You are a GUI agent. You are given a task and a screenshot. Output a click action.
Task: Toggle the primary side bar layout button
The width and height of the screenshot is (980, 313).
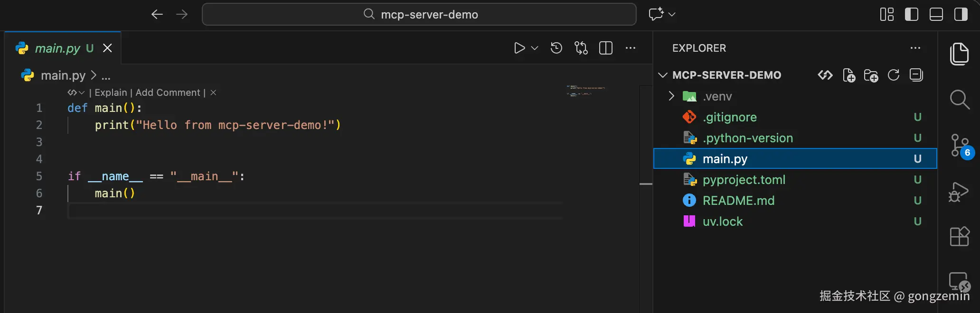[x=911, y=15]
